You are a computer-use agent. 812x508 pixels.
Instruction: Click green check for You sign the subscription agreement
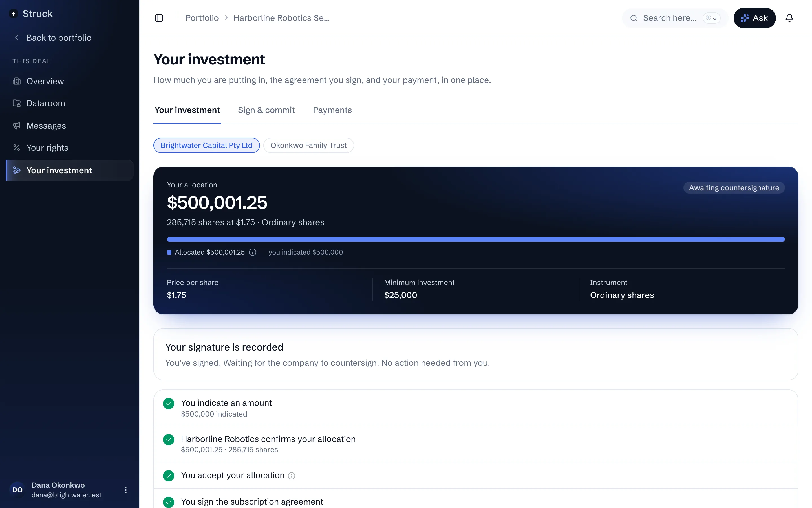click(168, 502)
